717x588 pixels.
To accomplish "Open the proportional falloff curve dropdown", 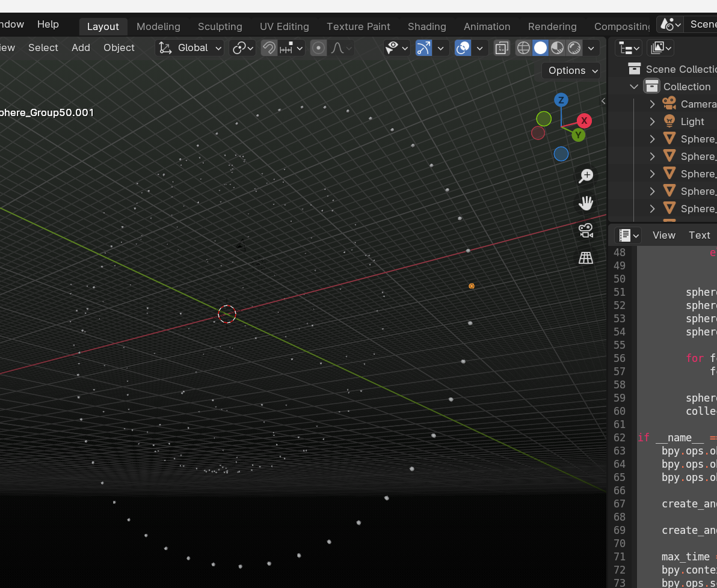I will click(x=341, y=47).
